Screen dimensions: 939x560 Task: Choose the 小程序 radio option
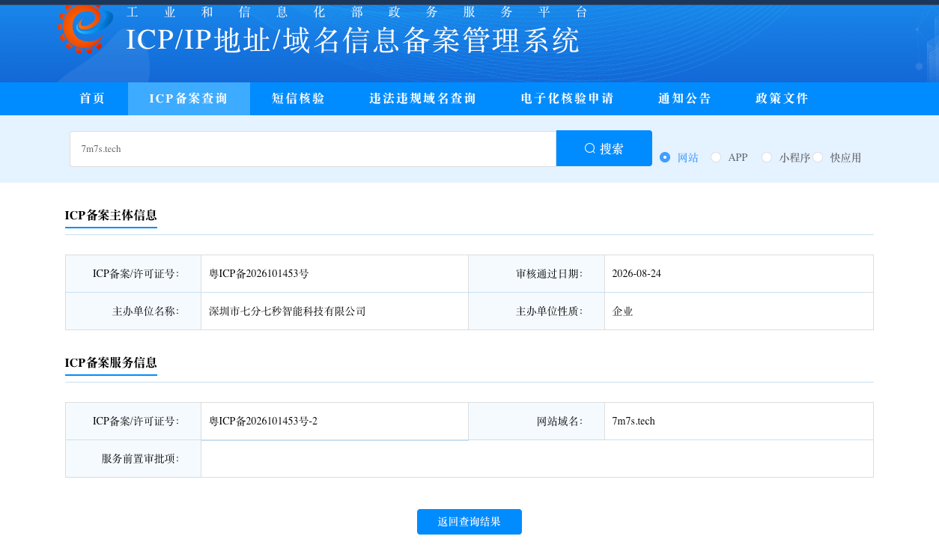click(x=767, y=157)
